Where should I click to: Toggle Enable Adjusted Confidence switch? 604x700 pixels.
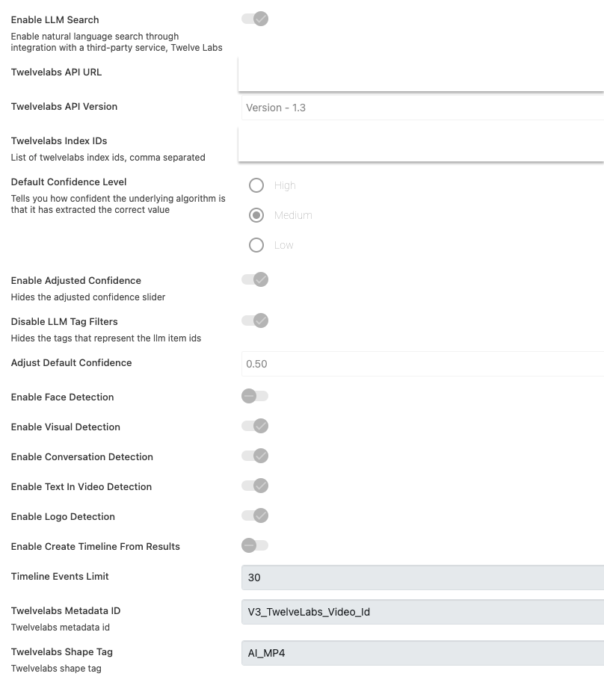pyautogui.click(x=255, y=279)
